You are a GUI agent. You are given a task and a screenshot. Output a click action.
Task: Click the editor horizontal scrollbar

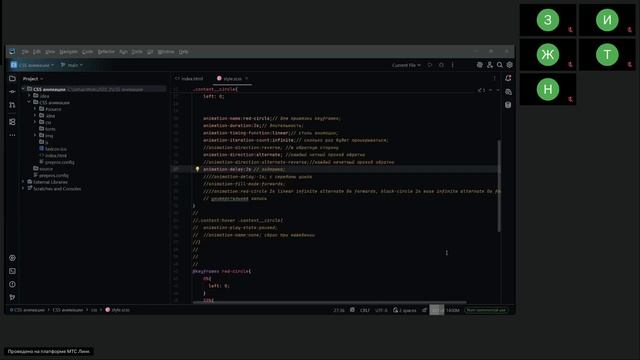(x=329, y=302)
